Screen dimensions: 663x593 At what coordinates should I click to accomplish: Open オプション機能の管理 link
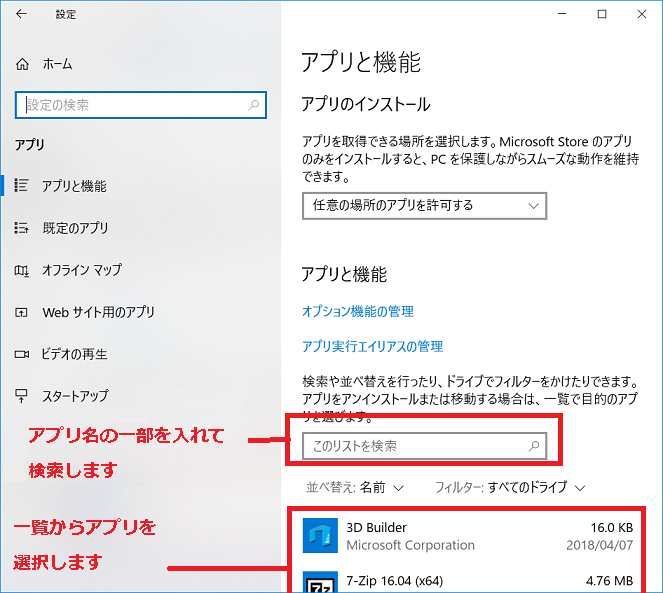(x=358, y=311)
